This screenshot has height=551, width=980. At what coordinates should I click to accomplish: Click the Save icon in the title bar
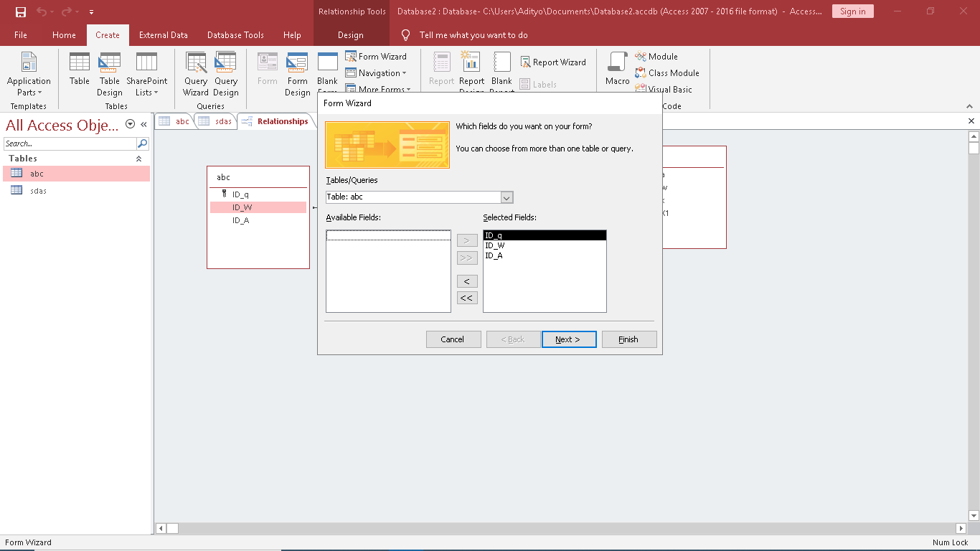pyautogui.click(x=21, y=11)
